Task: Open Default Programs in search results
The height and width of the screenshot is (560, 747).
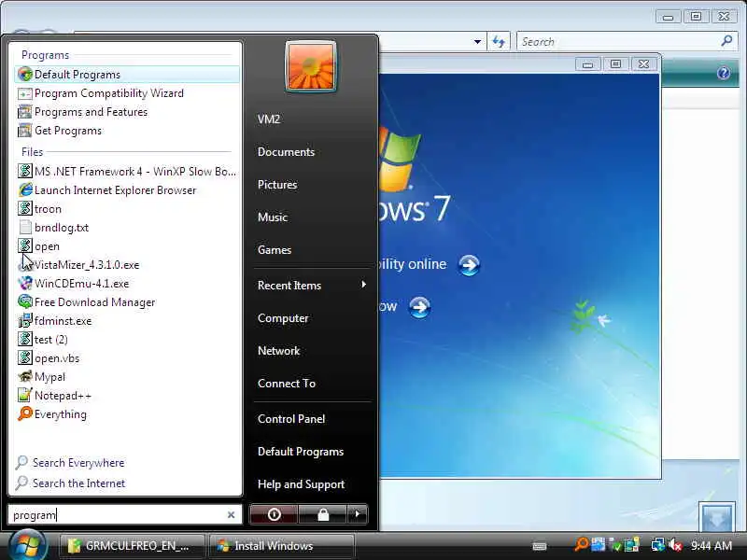Action: point(127,75)
